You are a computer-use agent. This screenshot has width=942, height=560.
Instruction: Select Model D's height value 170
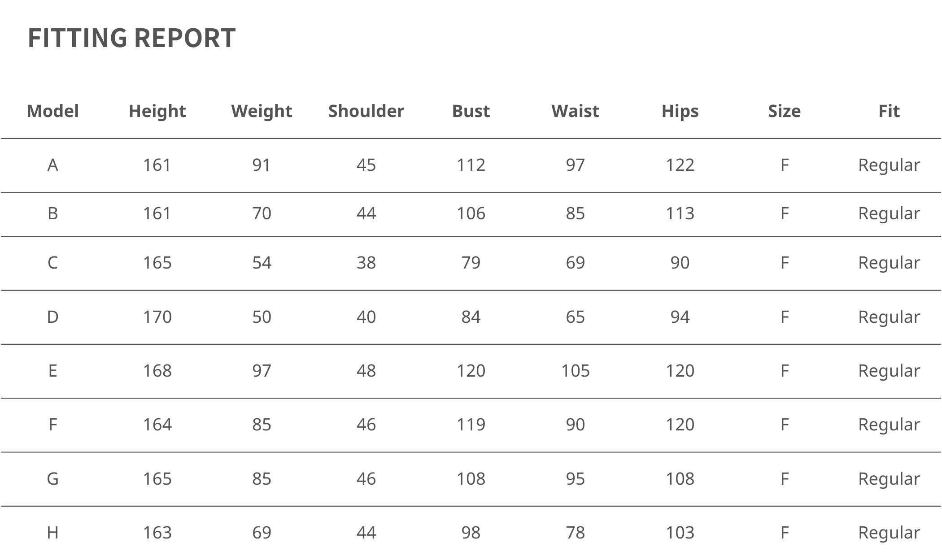point(157,317)
